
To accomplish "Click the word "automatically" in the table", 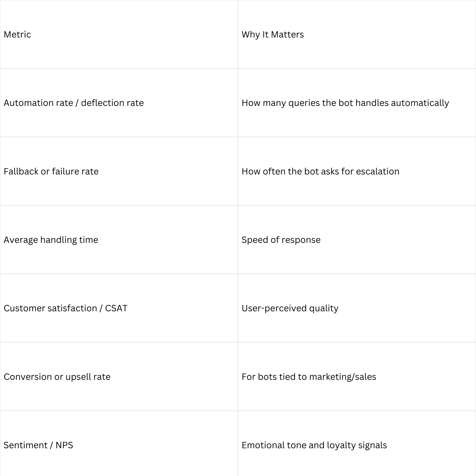I will point(420,103).
